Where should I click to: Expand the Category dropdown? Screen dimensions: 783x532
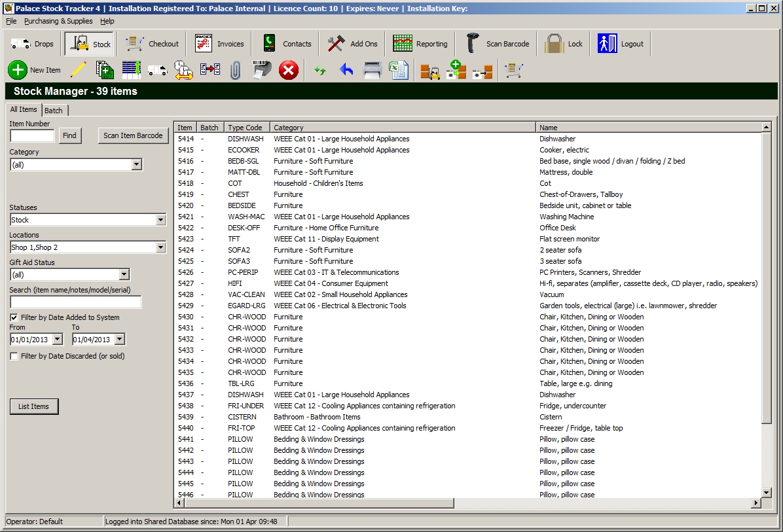pos(136,165)
